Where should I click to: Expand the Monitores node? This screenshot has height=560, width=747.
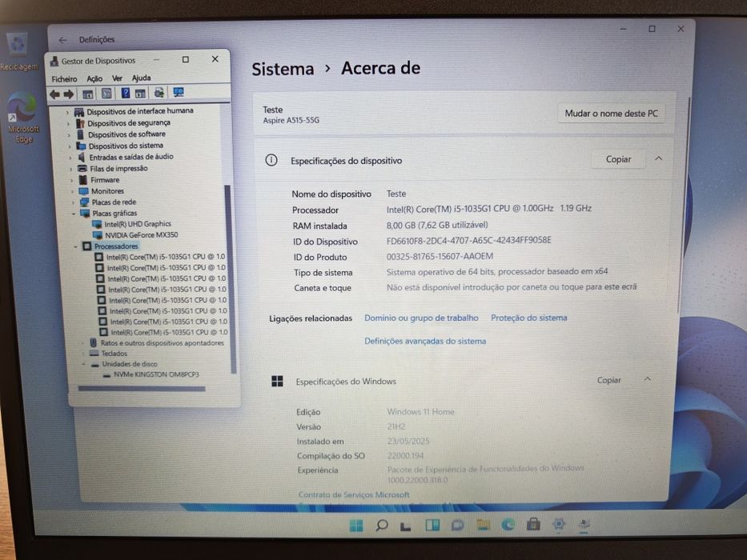click(72, 191)
